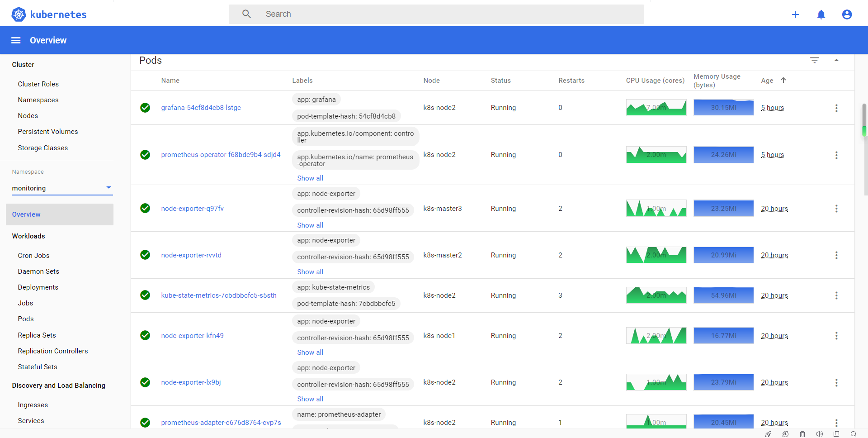Open actions menu for grafana pod

[x=836, y=108]
